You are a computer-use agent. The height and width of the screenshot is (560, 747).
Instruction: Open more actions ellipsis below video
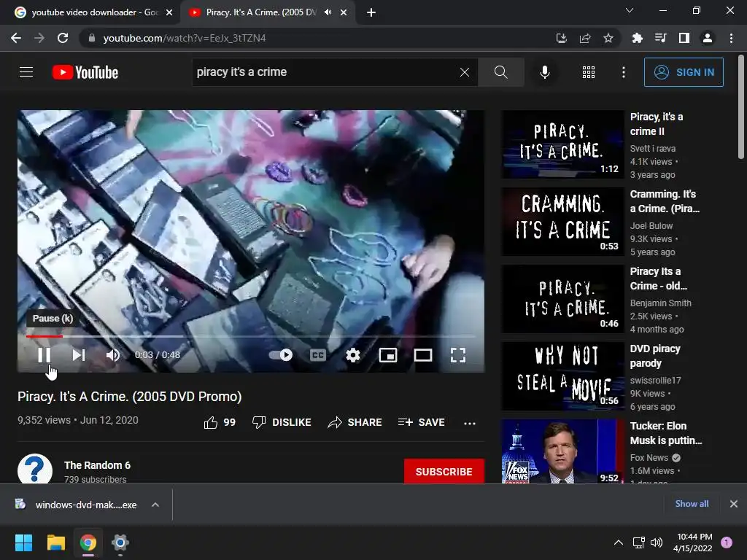click(470, 423)
